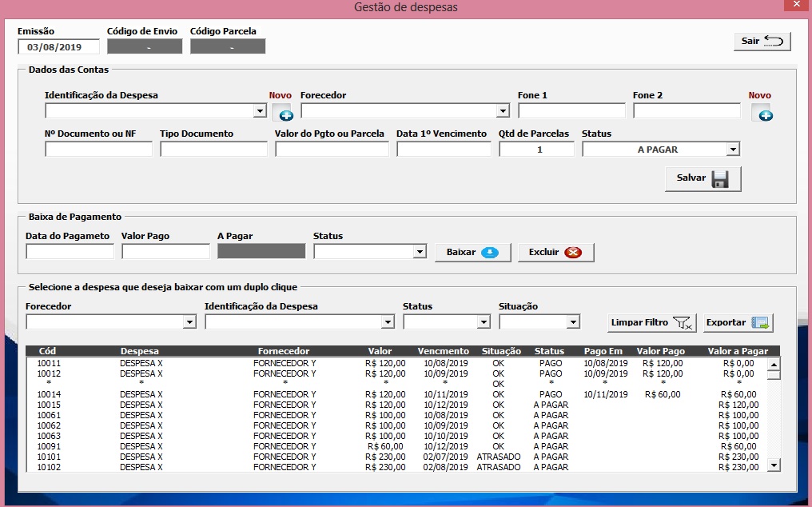Select the row with code 10063
This screenshot has height=507, width=812.
point(397,436)
